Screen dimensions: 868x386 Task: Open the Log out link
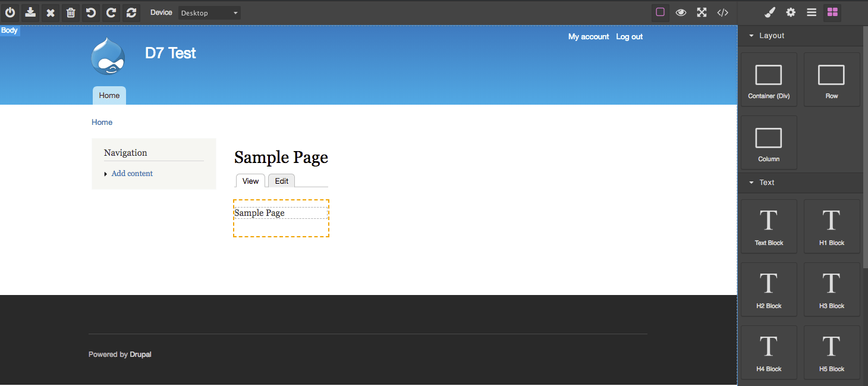[x=629, y=36]
